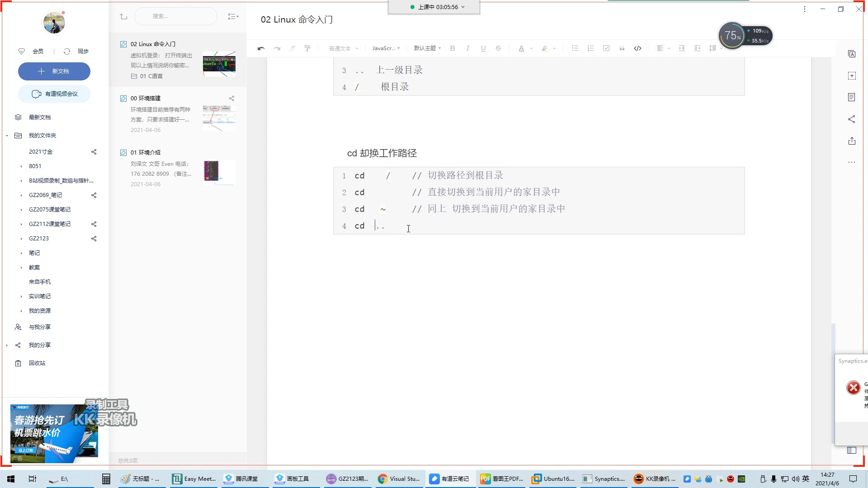Decrease paragraph indent
Screen dimensions: 868x488
pyautogui.click(x=698, y=48)
